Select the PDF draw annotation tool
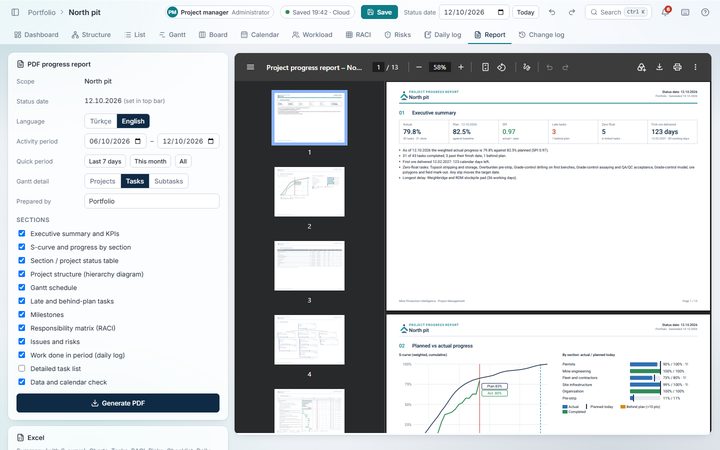720x450 pixels. pos(527,67)
